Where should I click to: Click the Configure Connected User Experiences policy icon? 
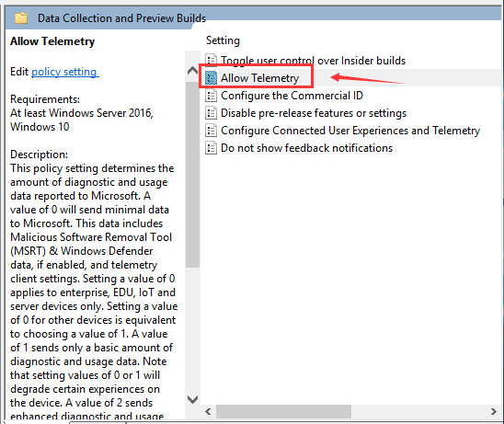pyautogui.click(x=211, y=131)
